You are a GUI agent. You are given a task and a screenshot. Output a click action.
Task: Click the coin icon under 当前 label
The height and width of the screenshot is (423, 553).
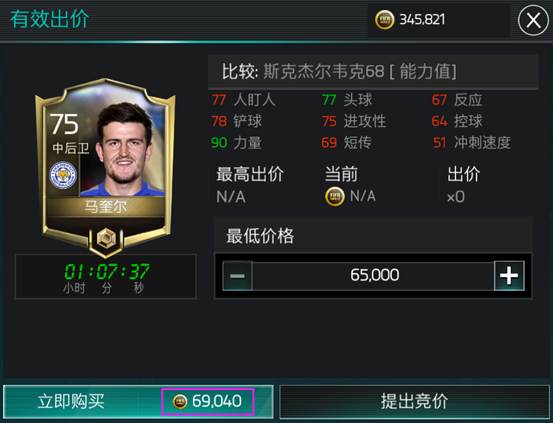(335, 197)
